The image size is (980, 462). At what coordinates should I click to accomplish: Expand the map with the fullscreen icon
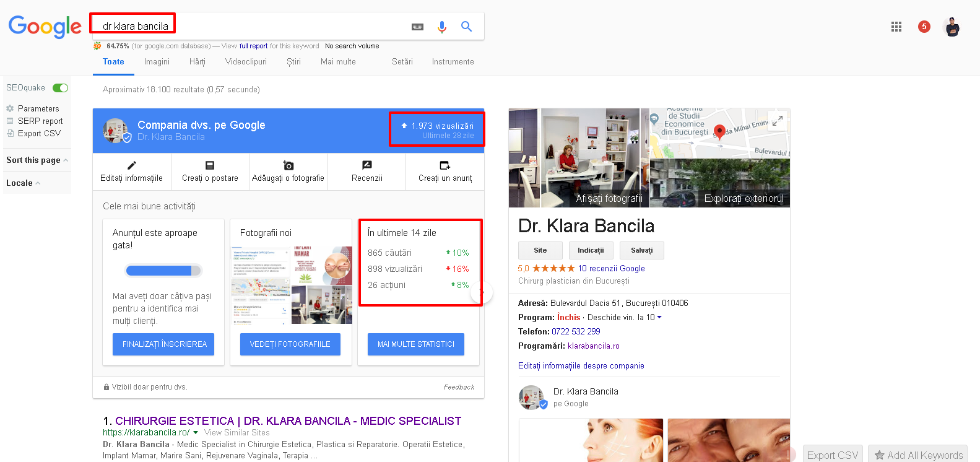778,120
